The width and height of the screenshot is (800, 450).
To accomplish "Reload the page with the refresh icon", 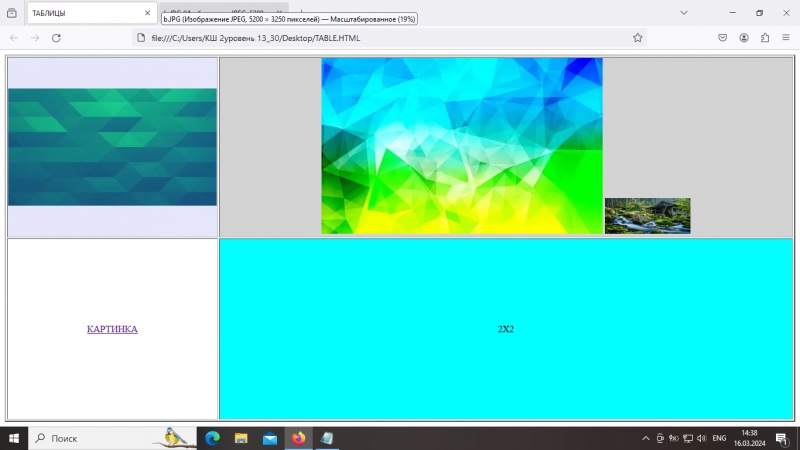I will pyautogui.click(x=56, y=38).
